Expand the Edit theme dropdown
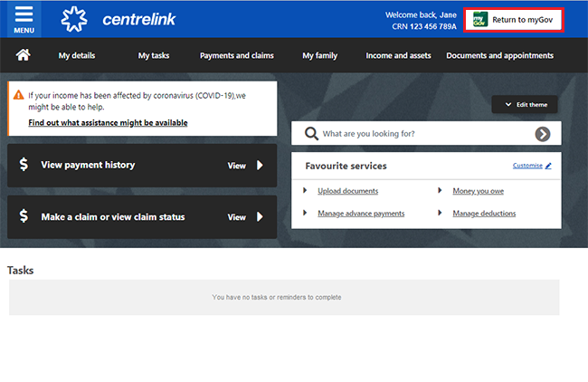The height and width of the screenshot is (382, 588). tap(525, 105)
